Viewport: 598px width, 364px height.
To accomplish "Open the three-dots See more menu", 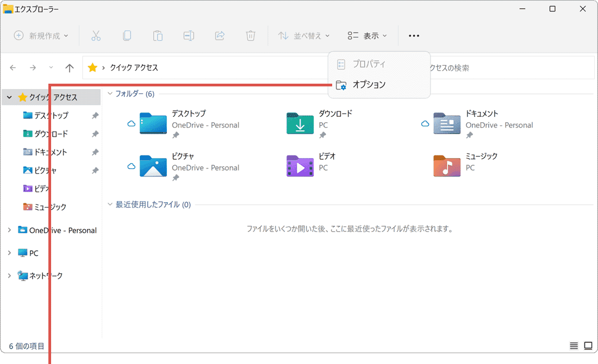I will tap(414, 36).
